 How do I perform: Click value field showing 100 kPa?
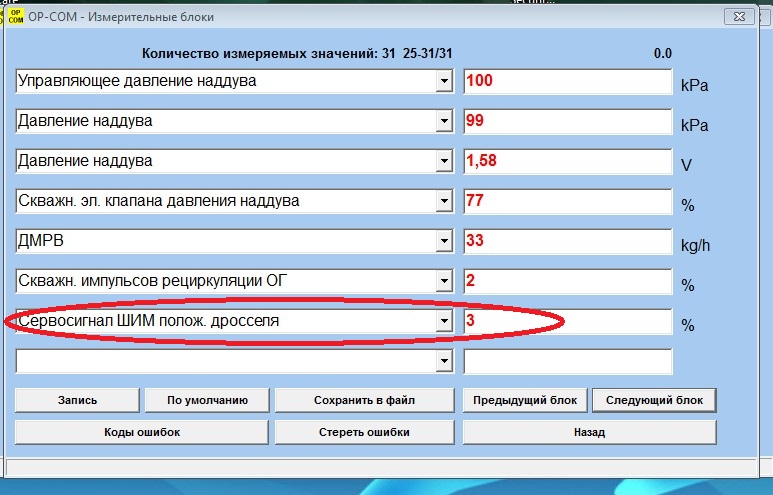click(x=568, y=81)
